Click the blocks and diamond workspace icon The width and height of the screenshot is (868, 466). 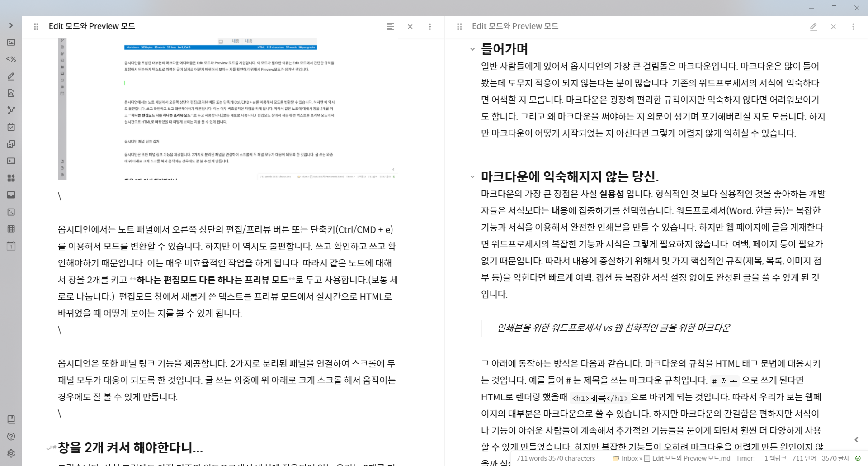(11, 178)
